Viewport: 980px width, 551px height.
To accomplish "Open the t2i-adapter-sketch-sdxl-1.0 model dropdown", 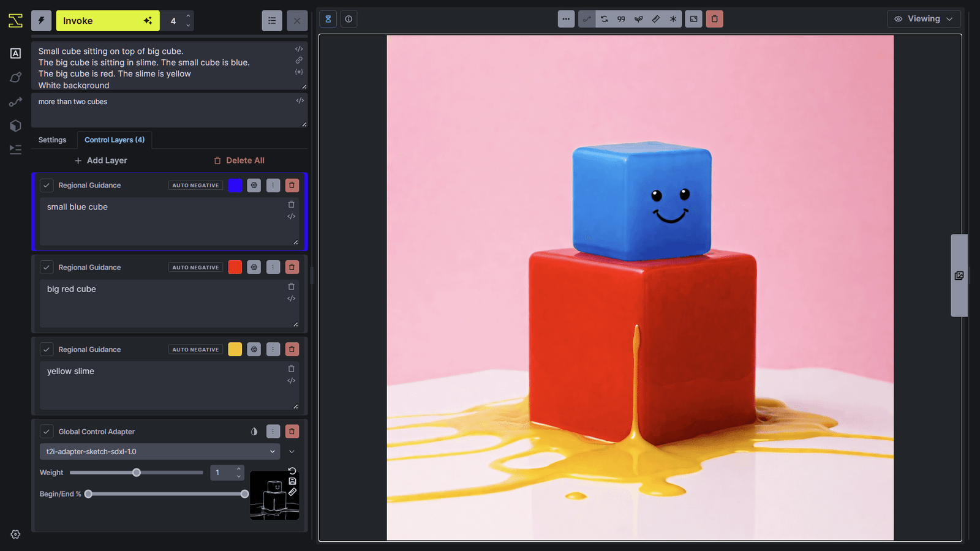I will coord(160,451).
